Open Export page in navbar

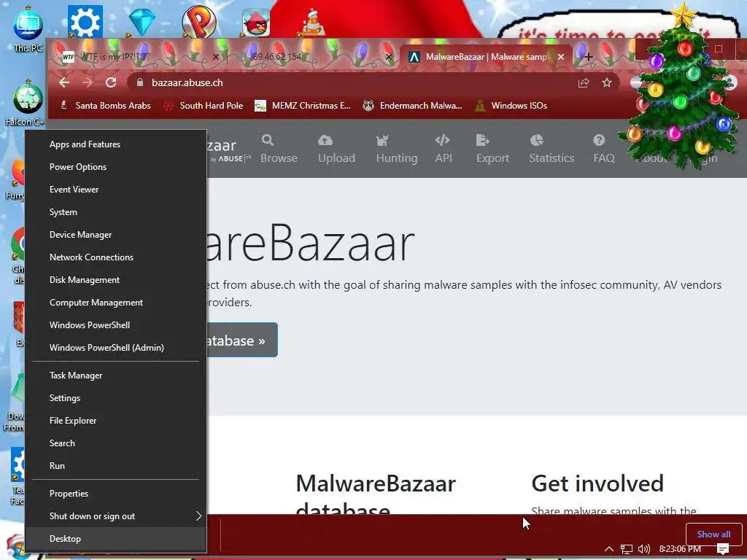[492, 149]
